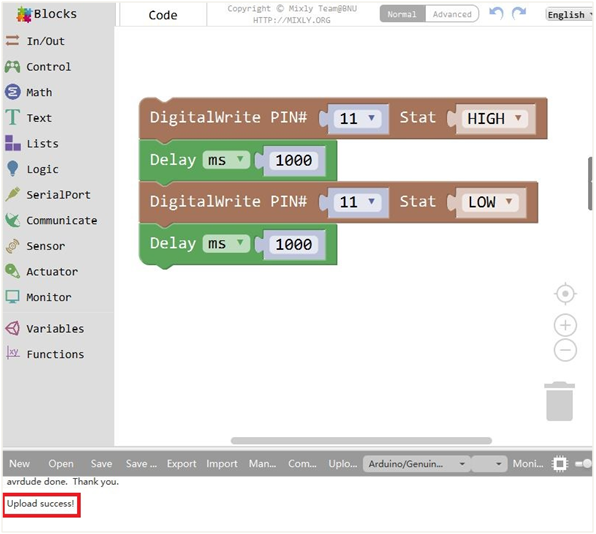The width and height of the screenshot is (596, 534).
Task: Switch to Advanced mode
Action: coord(452,14)
